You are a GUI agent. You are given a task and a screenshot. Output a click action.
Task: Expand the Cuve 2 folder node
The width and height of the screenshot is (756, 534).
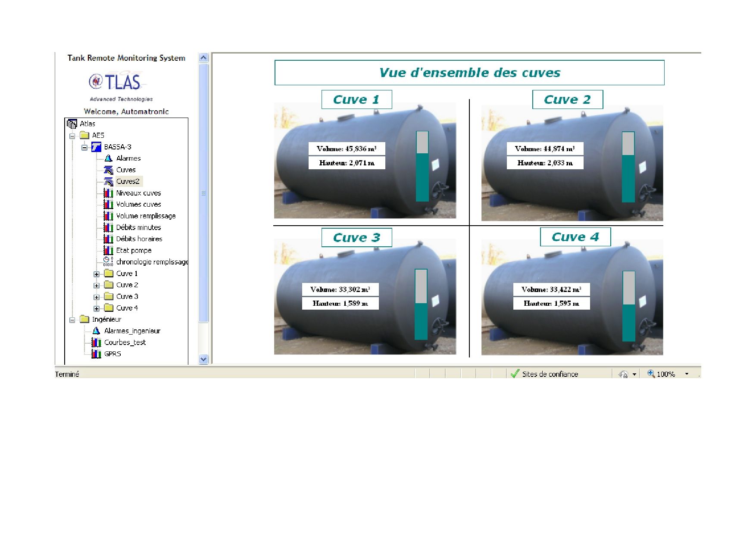pyautogui.click(x=97, y=285)
